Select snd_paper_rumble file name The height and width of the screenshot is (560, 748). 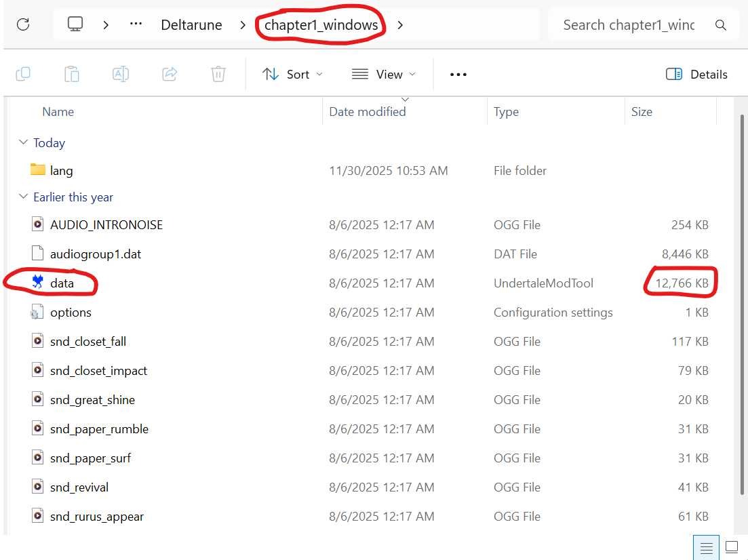(x=99, y=429)
